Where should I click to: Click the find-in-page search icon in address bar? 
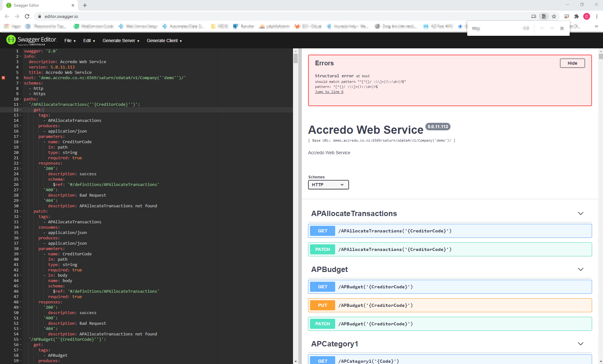tap(544, 16)
